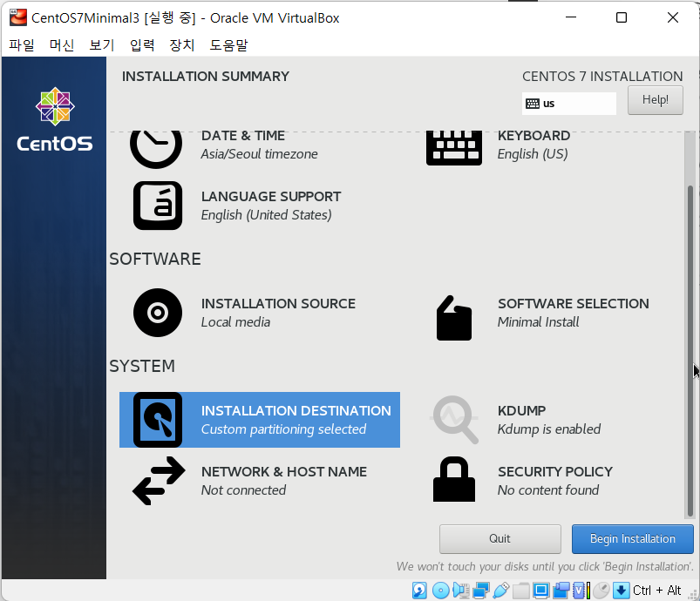700x601 pixels.
Task: Click the CPU virtualization status icon
Action: point(581,591)
